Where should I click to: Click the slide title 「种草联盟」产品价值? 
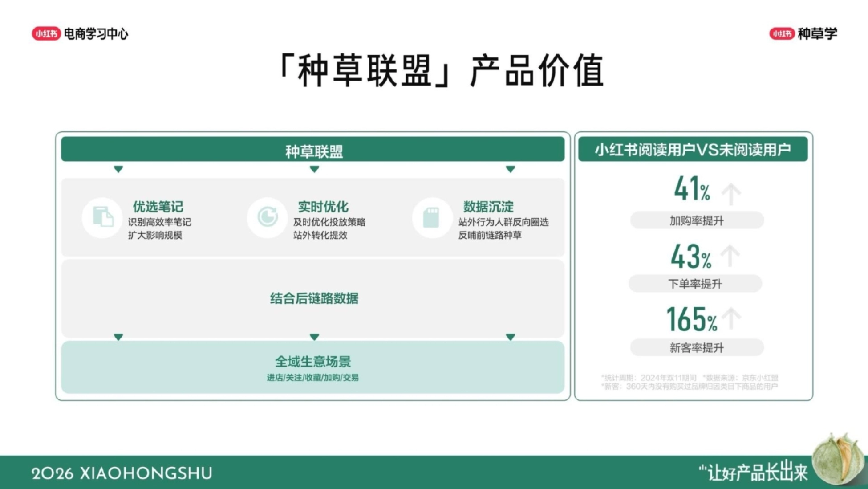pos(440,70)
